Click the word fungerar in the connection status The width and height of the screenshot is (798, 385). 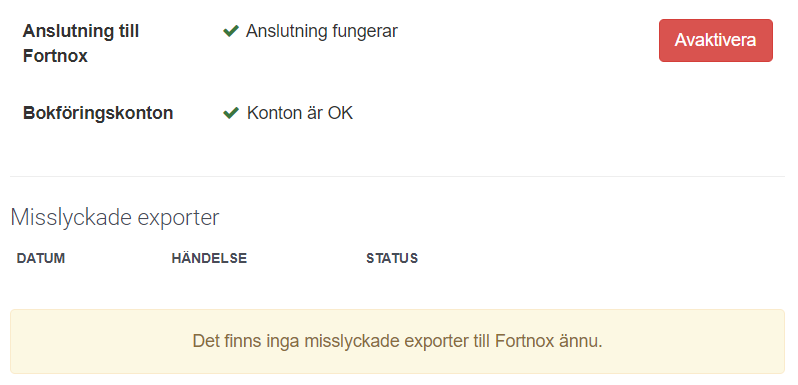coord(365,33)
